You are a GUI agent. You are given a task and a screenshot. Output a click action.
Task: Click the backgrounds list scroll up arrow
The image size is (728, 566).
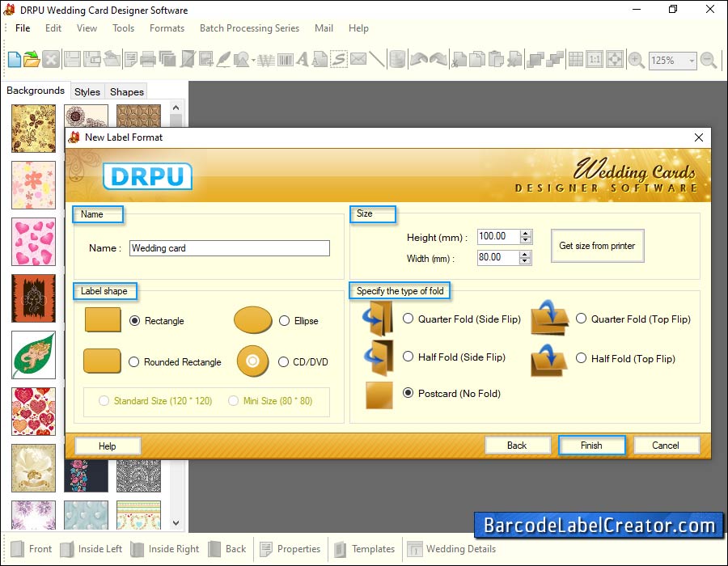click(176, 108)
